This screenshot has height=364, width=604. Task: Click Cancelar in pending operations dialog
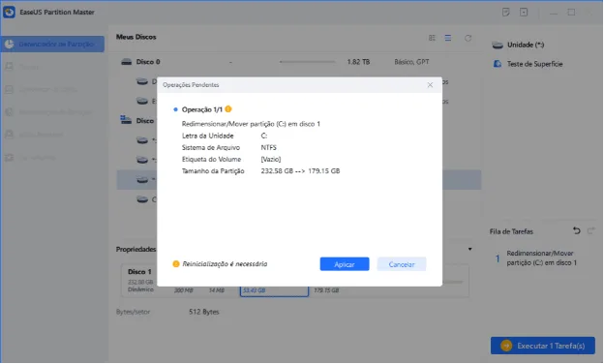click(x=402, y=264)
